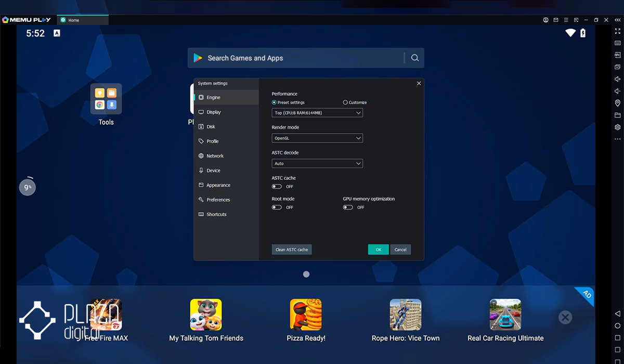The width and height of the screenshot is (624, 364).
Task: Open the mail messages icon in title bar
Action: pyautogui.click(x=556, y=20)
